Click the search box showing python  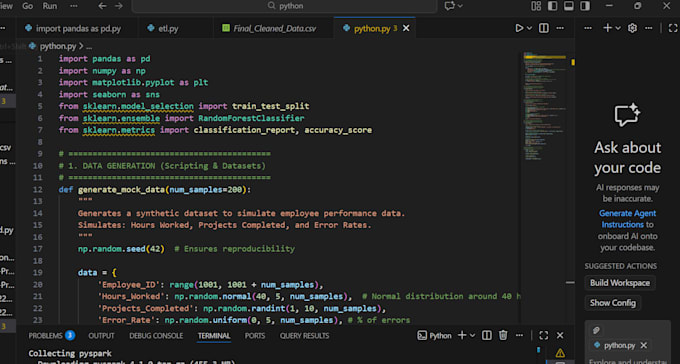click(x=284, y=6)
